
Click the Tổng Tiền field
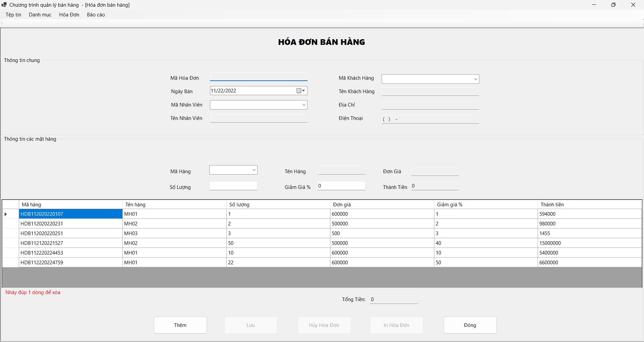coord(394,299)
